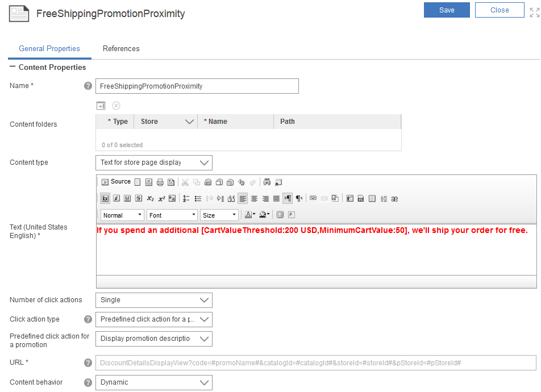Click the Name input field

(x=197, y=86)
